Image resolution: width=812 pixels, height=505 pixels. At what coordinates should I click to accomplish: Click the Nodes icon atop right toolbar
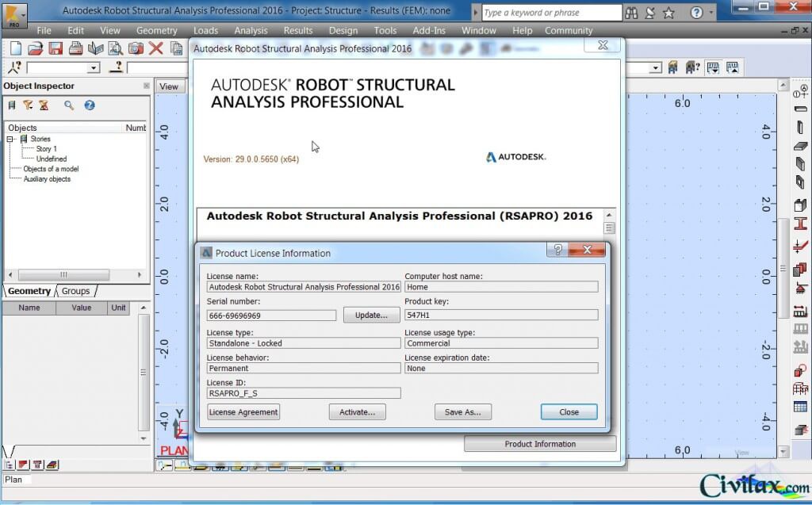click(x=801, y=92)
